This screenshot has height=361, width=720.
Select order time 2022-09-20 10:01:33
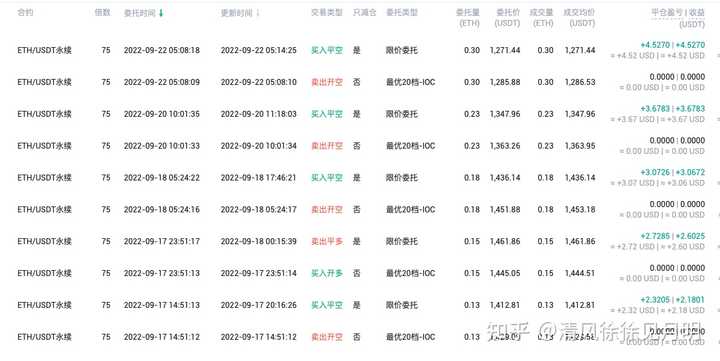(x=162, y=146)
